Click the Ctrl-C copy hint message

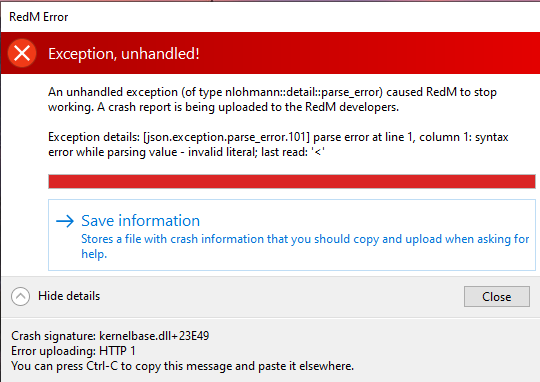[183, 366]
